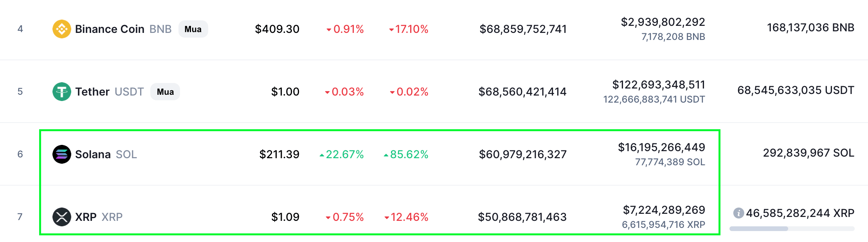Click the Mua button next to Tether
This screenshot has width=868, height=242.
tap(165, 92)
